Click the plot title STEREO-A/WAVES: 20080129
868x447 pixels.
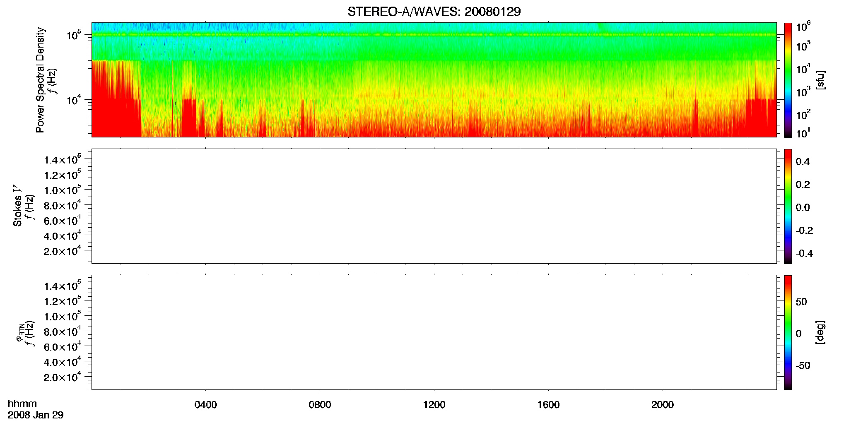434,12
